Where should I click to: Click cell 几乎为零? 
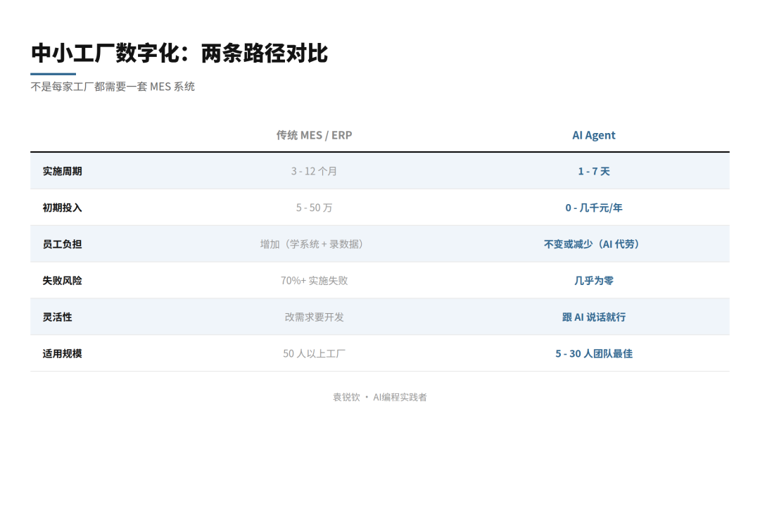594,281
